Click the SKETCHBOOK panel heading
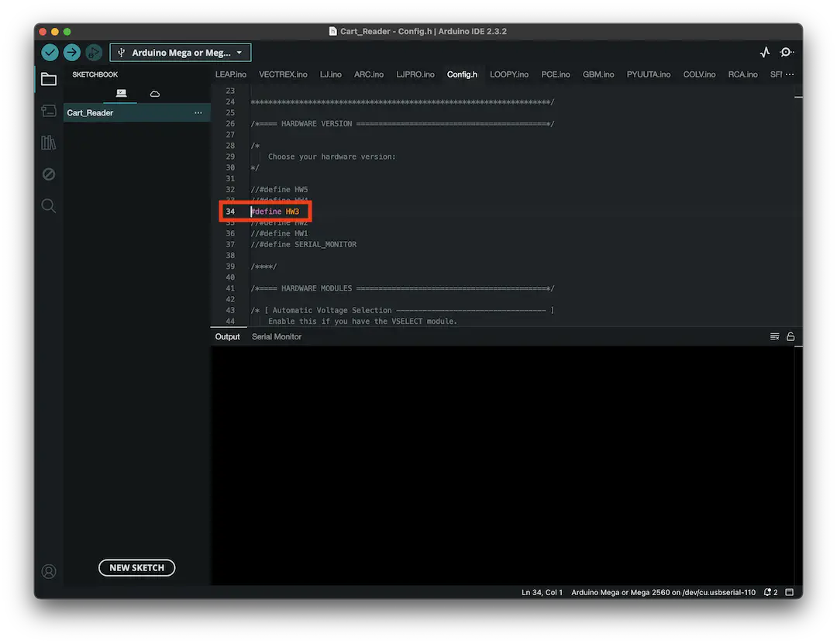The image size is (837, 644). (x=95, y=74)
